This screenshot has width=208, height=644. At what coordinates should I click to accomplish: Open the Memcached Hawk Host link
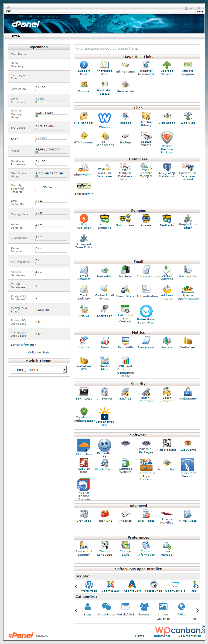[x=125, y=85]
